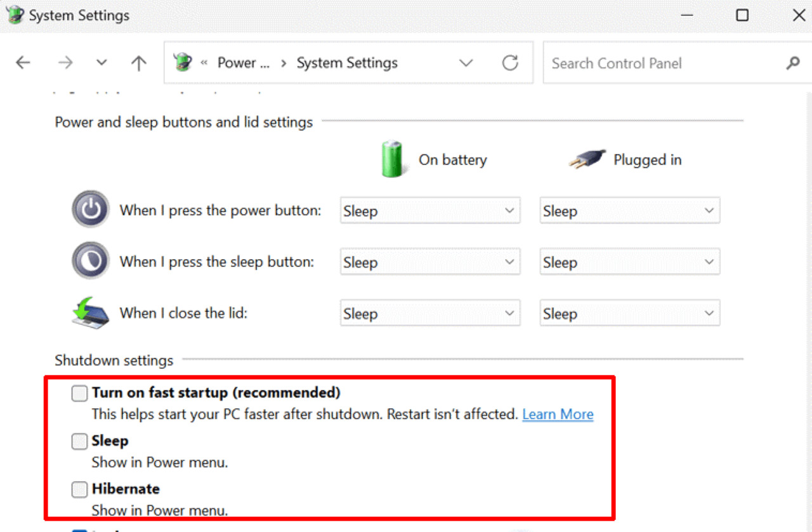The image size is (812, 532).
Task: Click the search magnifier icon
Action: pyautogui.click(x=792, y=63)
